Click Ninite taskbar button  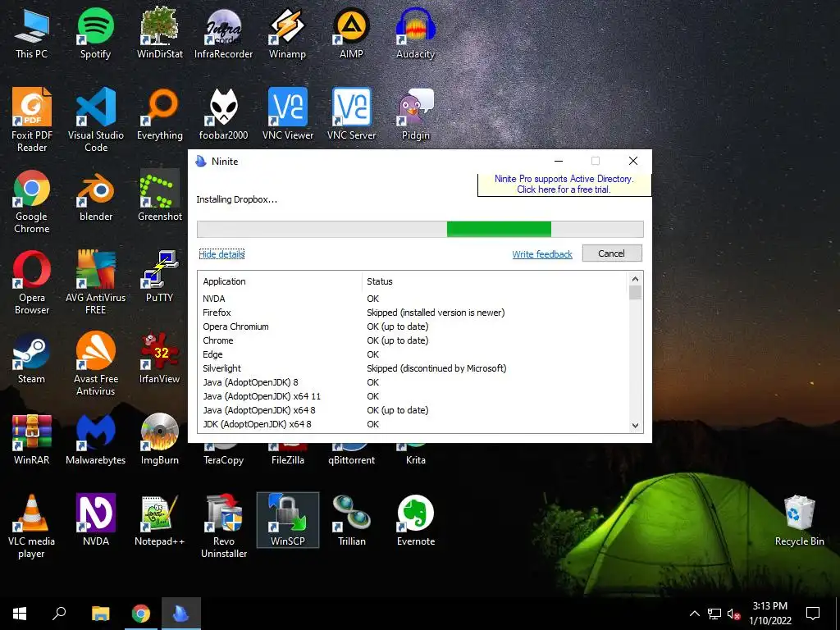(180, 614)
